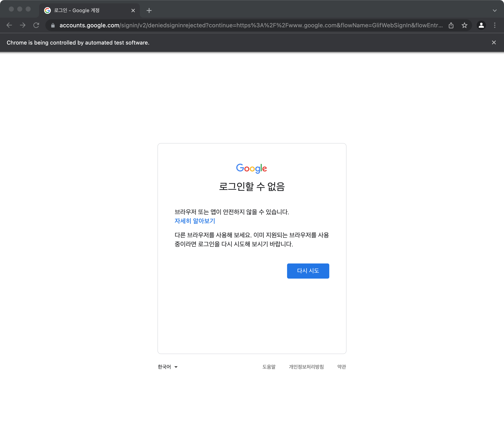Click the 다시 시도 button

(x=308, y=271)
